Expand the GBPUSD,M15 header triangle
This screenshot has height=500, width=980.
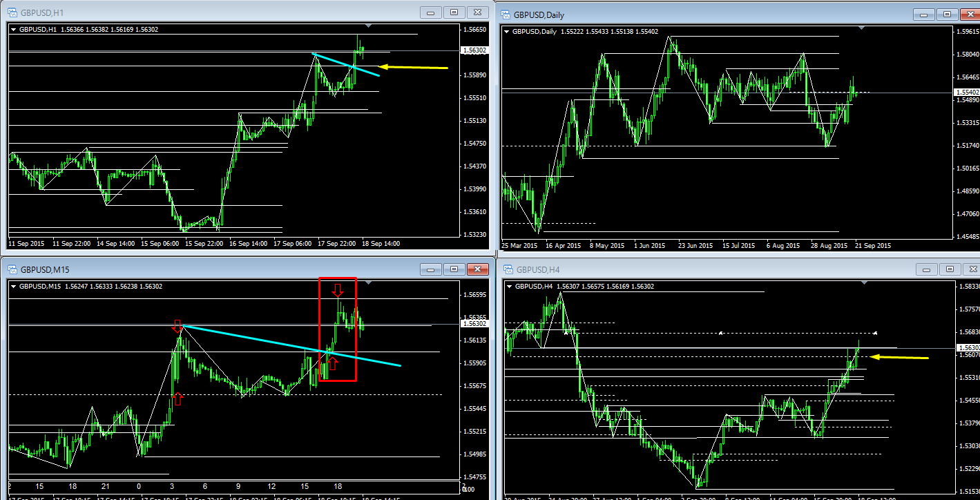click(x=14, y=286)
